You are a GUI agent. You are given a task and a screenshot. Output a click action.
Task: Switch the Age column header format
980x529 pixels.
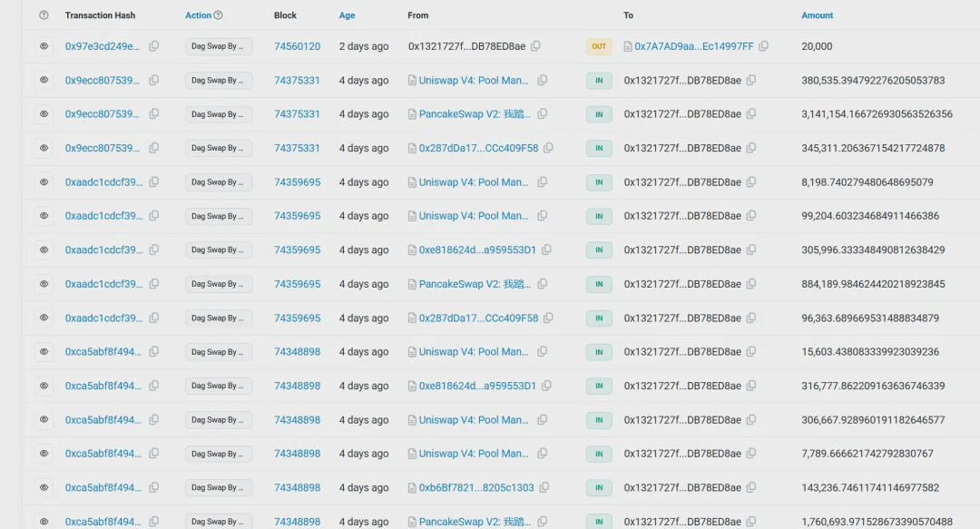[347, 15]
